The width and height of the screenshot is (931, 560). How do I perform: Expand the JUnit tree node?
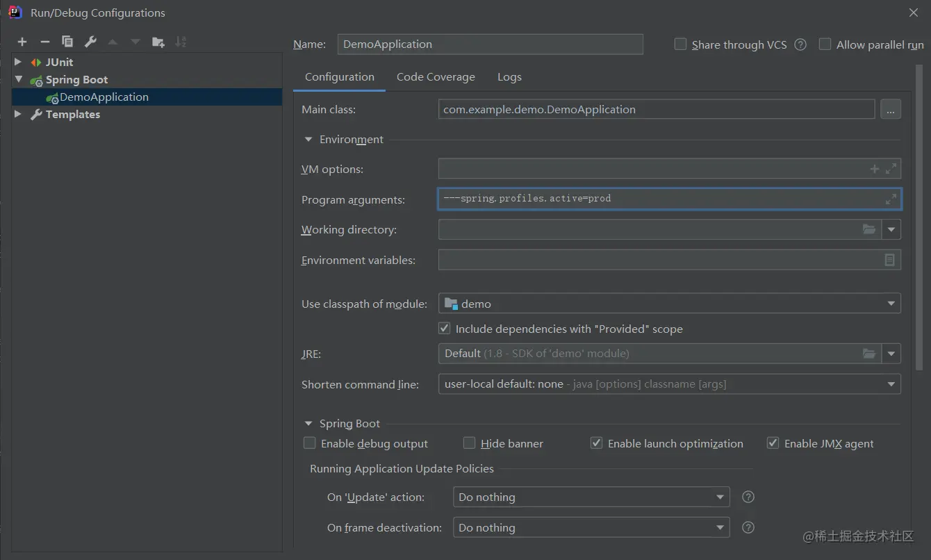click(18, 62)
